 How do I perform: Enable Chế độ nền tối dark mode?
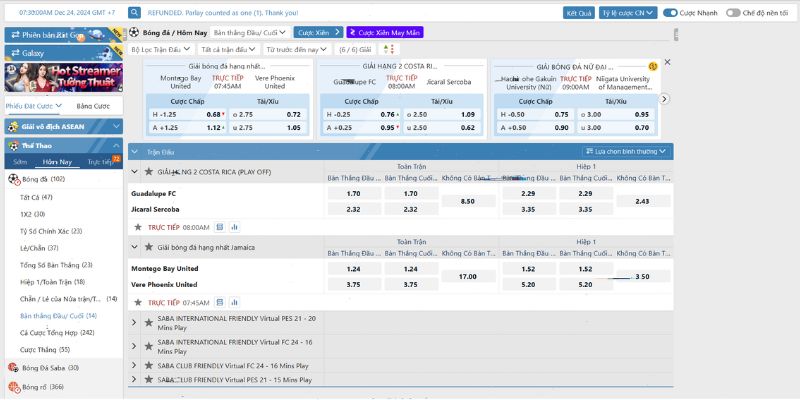[733, 13]
